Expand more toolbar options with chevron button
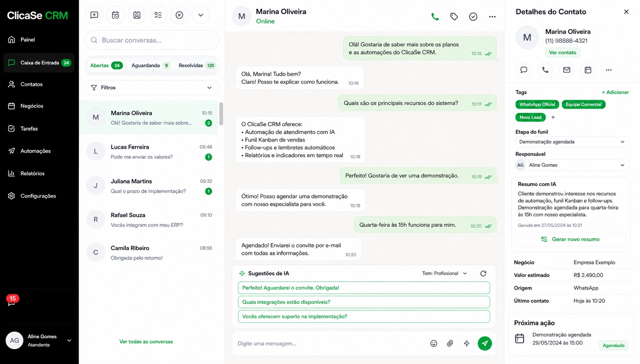Viewport: 640px width, 364px height. pos(201,15)
